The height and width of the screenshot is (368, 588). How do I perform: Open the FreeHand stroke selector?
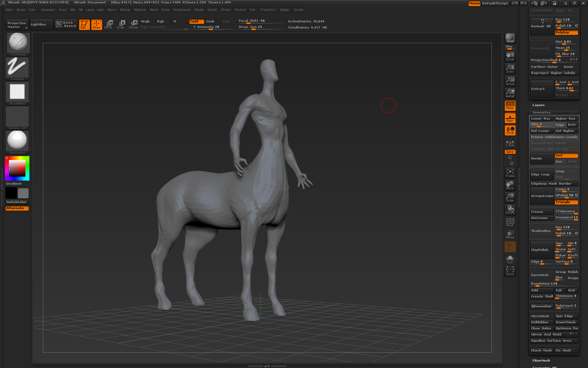(17, 68)
